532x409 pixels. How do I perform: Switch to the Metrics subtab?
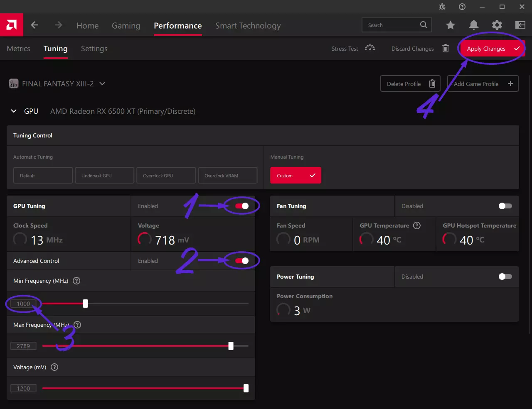[19, 49]
